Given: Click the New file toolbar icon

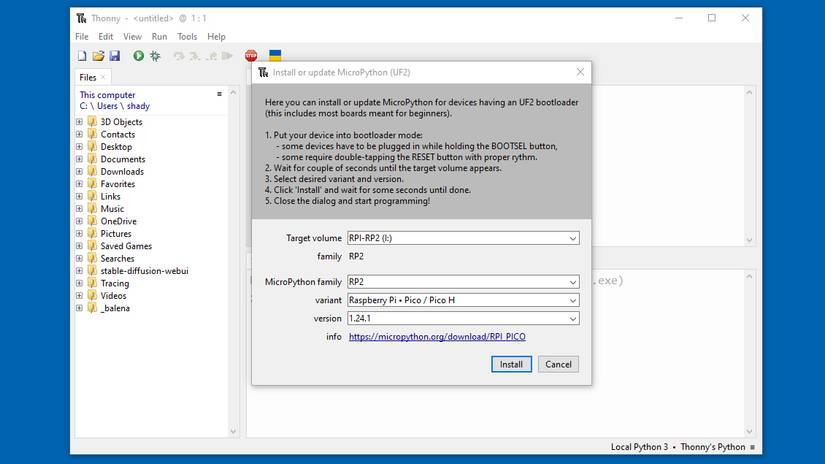Looking at the screenshot, I should point(82,55).
